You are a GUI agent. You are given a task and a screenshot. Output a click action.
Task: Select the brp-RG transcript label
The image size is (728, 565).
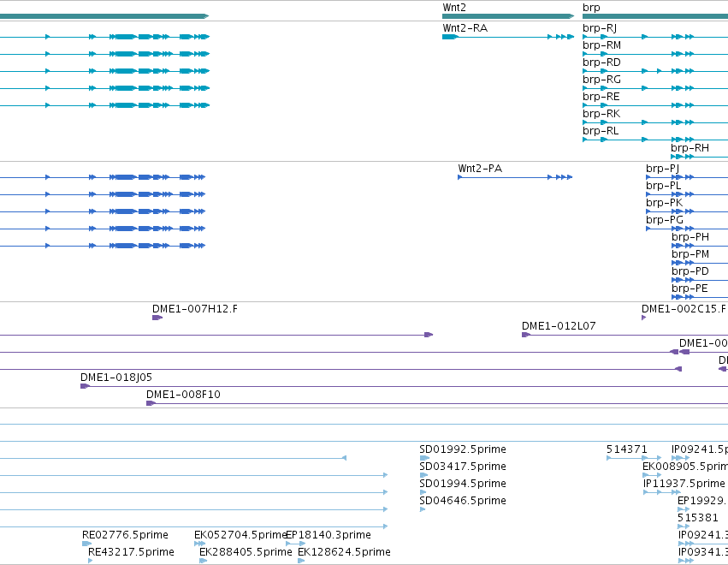coord(601,80)
